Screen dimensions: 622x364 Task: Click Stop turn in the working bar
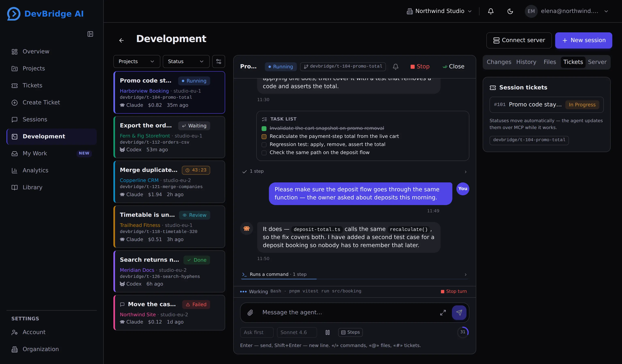[454, 291]
